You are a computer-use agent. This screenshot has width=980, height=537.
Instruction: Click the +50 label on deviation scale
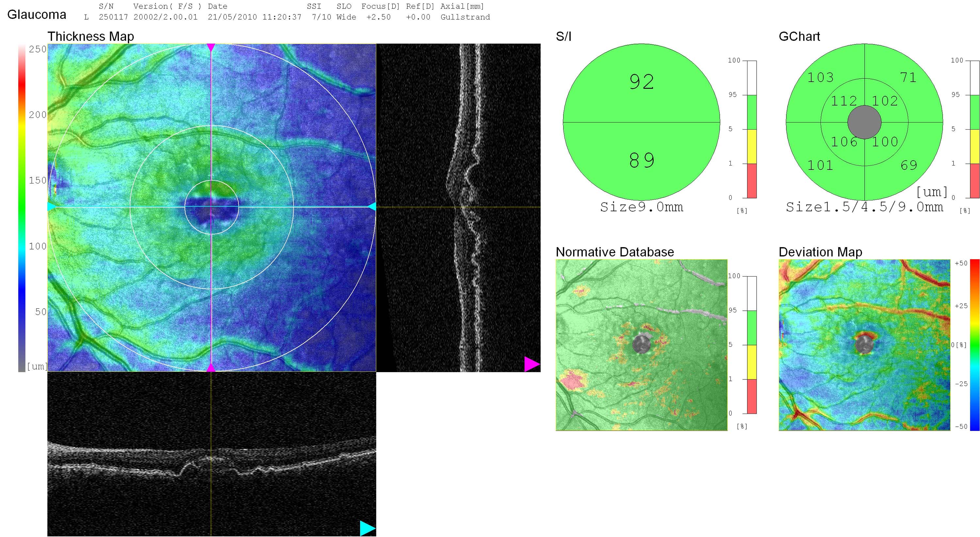(x=961, y=263)
